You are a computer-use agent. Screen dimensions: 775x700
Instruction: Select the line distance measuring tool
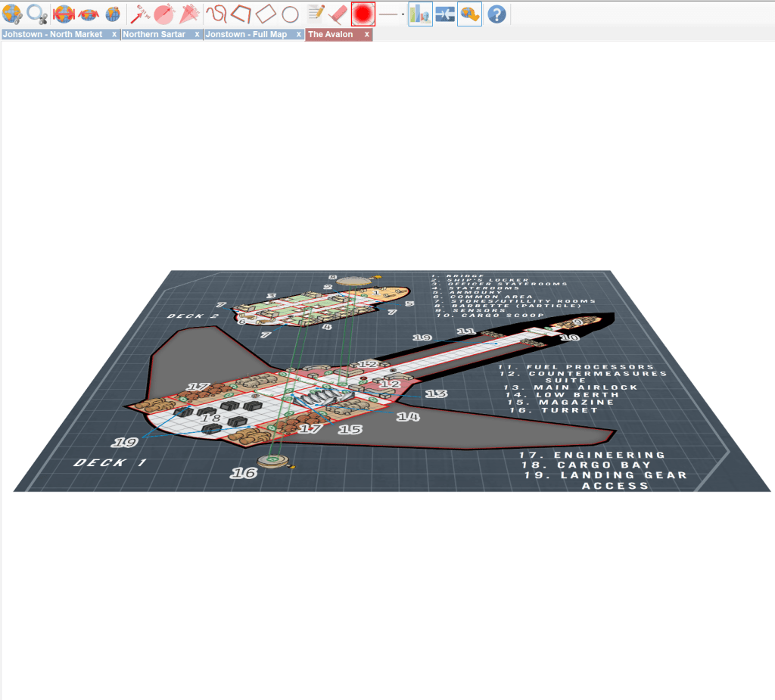tap(139, 14)
